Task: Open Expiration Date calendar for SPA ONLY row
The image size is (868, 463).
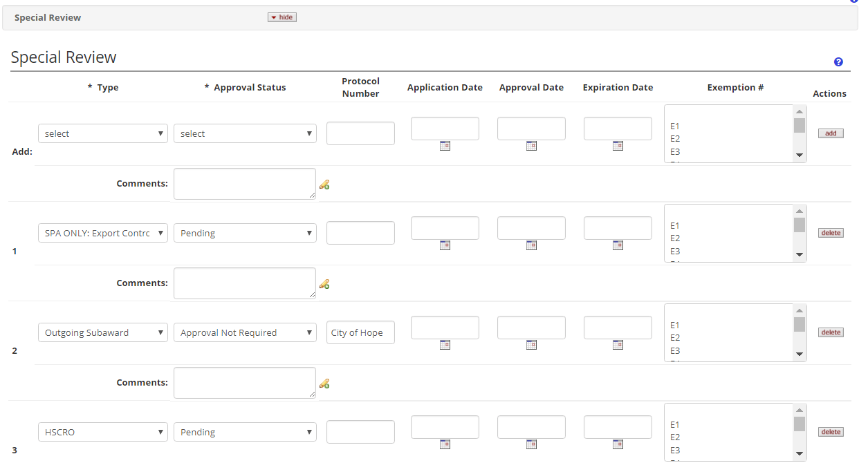Action: pos(618,245)
